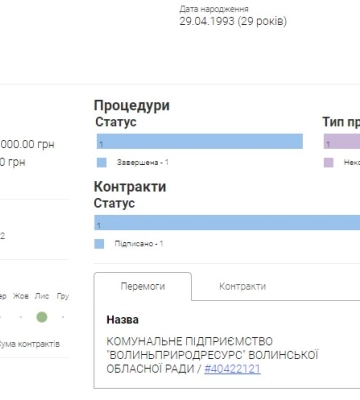Screen dimensions: 360x400
Task: Open the Перемоги tab
Action: (x=143, y=286)
